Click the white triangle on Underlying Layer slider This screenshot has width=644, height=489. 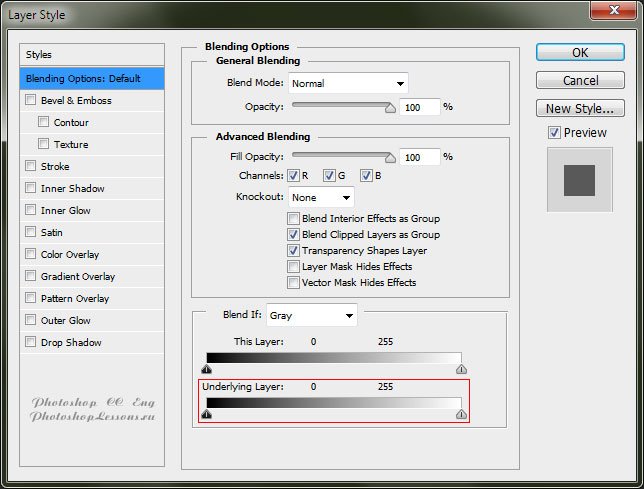[461, 413]
